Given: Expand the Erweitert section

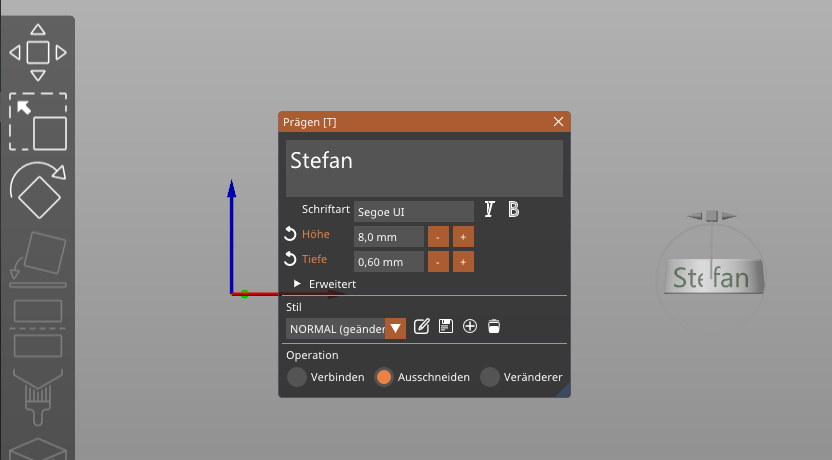Looking at the screenshot, I should tap(298, 284).
